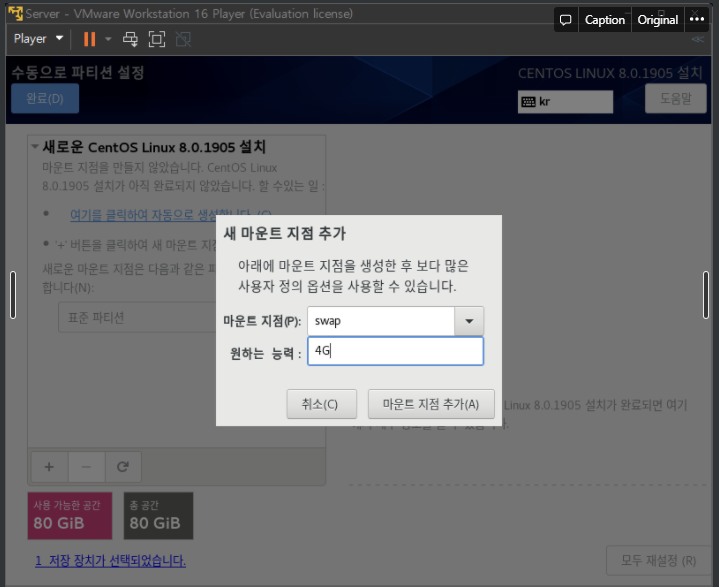Click the 새 마운트 지점 추가 dialog title

pyautogui.click(x=284, y=233)
